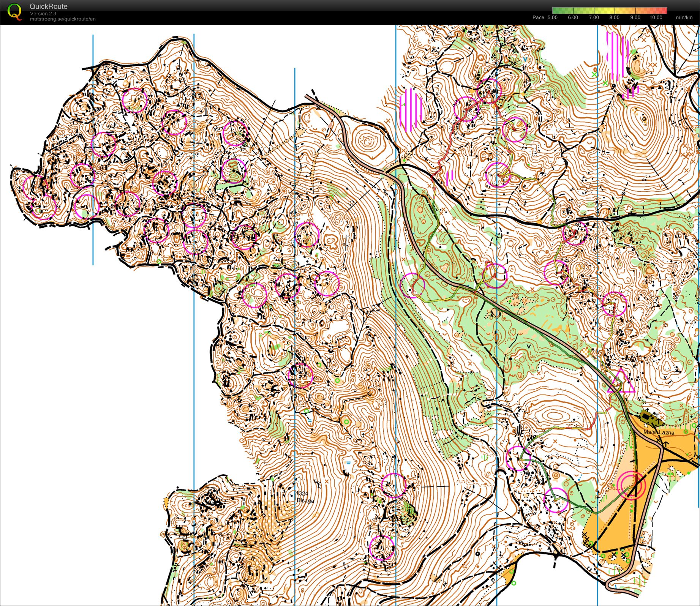Open the matstroeng.se/quickroute/en link

tap(63, 19)
